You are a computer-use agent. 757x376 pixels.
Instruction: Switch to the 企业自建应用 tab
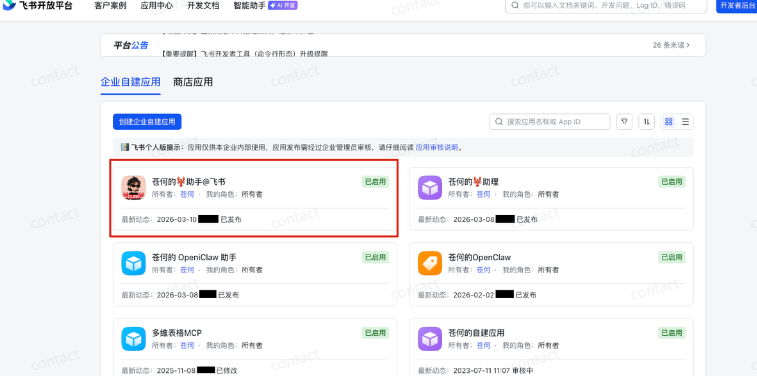click(x=130, y=82)
